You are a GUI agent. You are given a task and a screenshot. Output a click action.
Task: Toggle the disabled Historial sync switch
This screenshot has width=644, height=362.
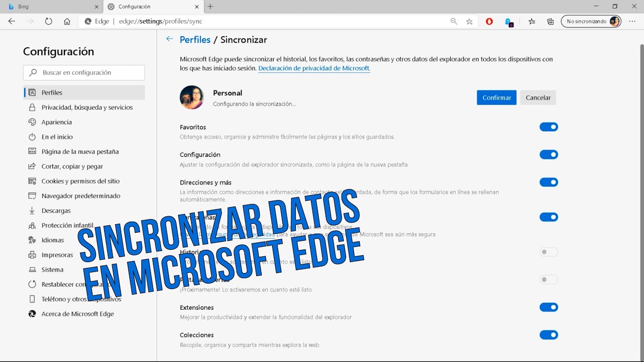tap(549, 252)
